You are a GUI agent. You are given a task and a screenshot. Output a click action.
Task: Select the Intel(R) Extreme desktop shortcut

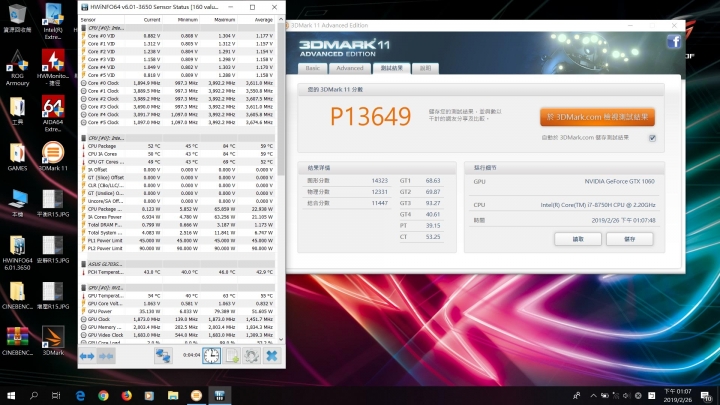[53, 21]
